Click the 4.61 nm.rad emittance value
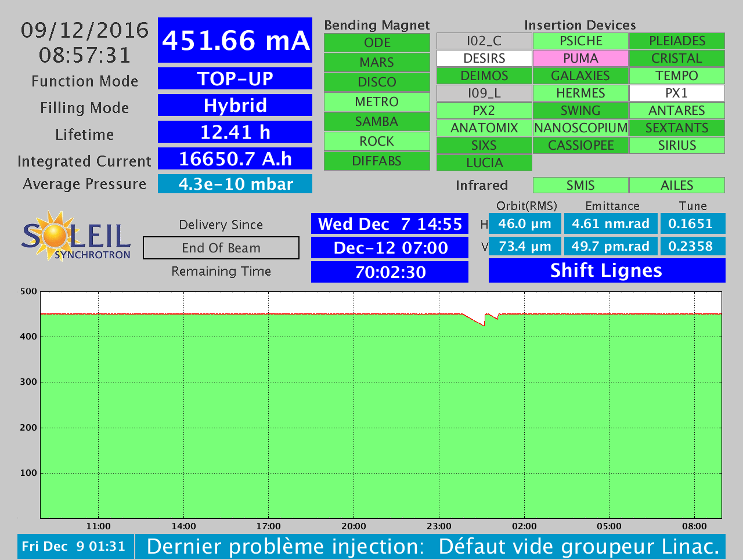This screenshot has width=743, height=560. click(x=611, y=223)
